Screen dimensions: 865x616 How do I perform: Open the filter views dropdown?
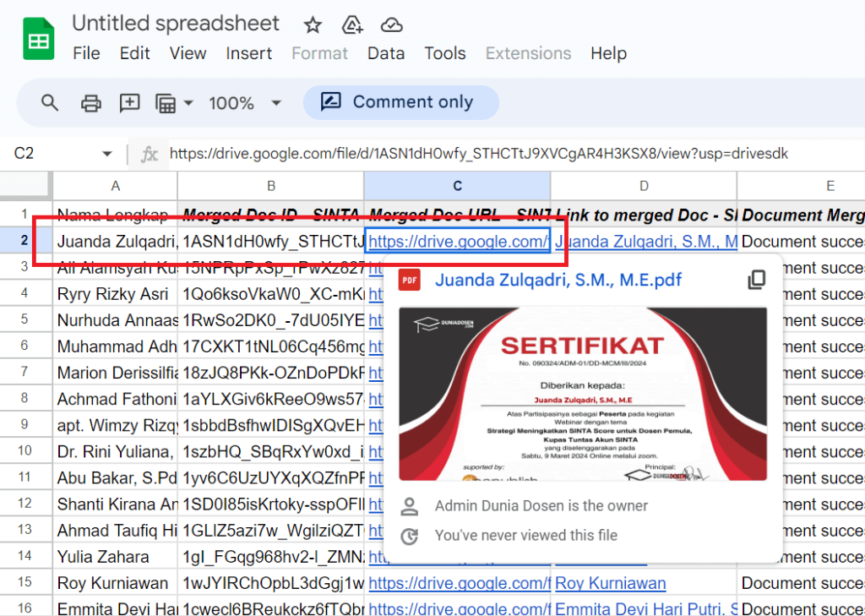coord(173,102)
